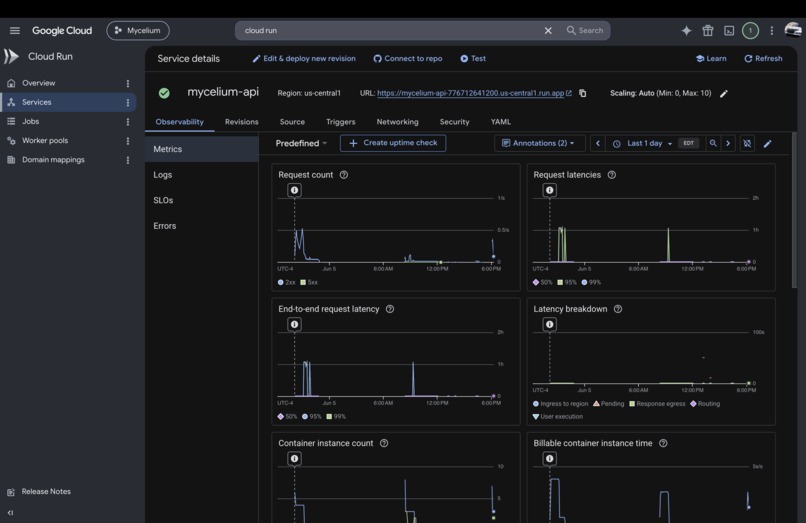Toggle Response egress legend item

[x=657, y=404]
